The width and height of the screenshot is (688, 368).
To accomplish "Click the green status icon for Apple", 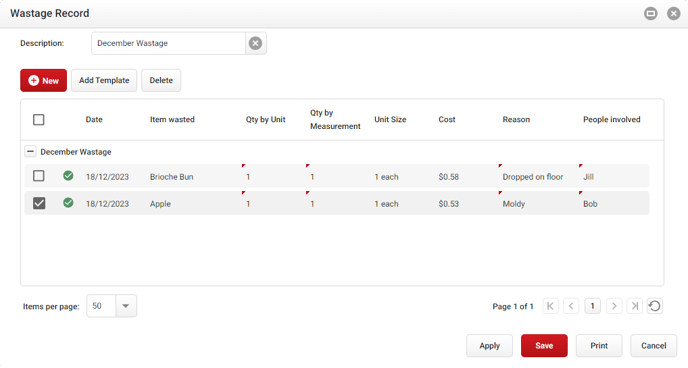I will 68,203.
